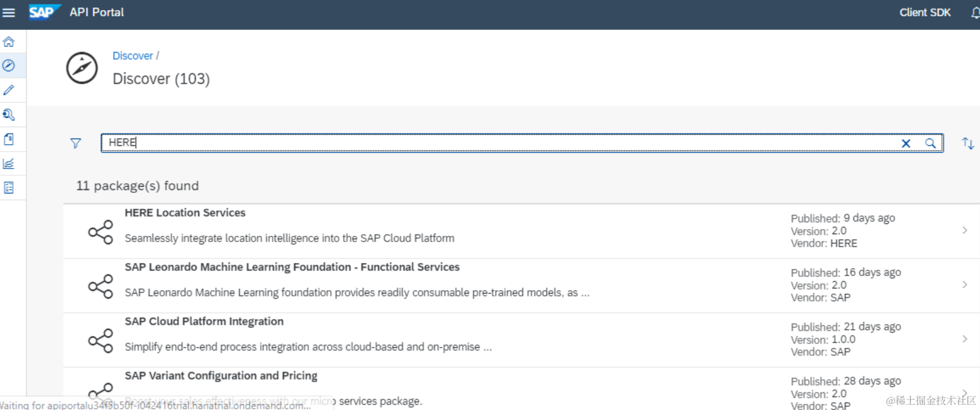
Task: Open the Monetize sidebar icon
Action: [x=8, y=139]
